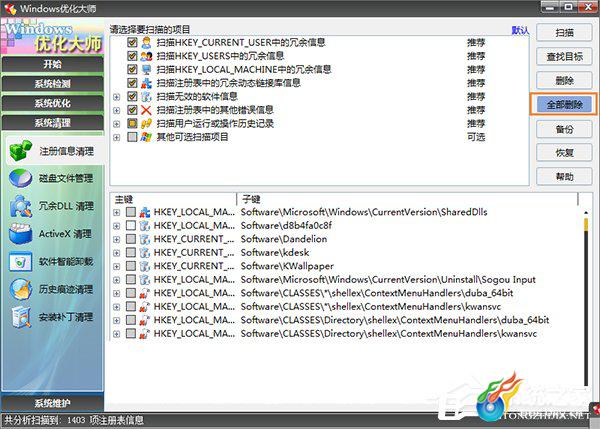Click the 默认 link
The image size is (600, 429).
point(520,30)
